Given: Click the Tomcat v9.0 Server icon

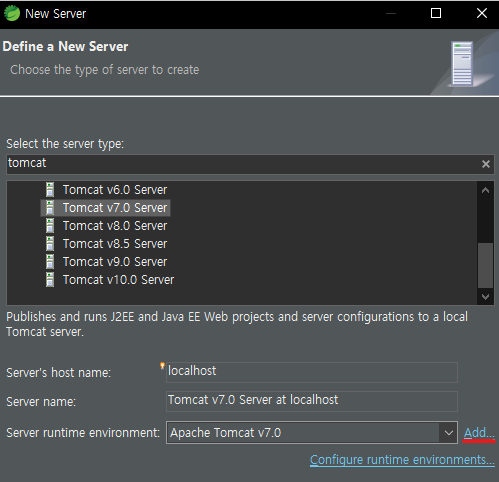Looking at the screenshot, I should 50,262.
